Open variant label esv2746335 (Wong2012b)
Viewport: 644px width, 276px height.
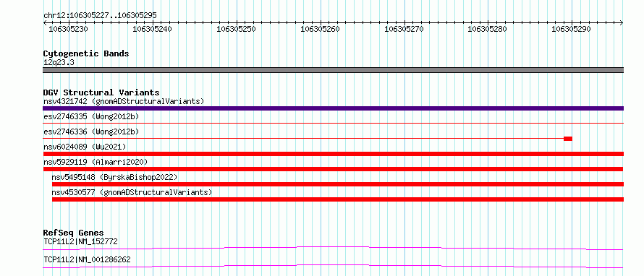coord(91,116)
